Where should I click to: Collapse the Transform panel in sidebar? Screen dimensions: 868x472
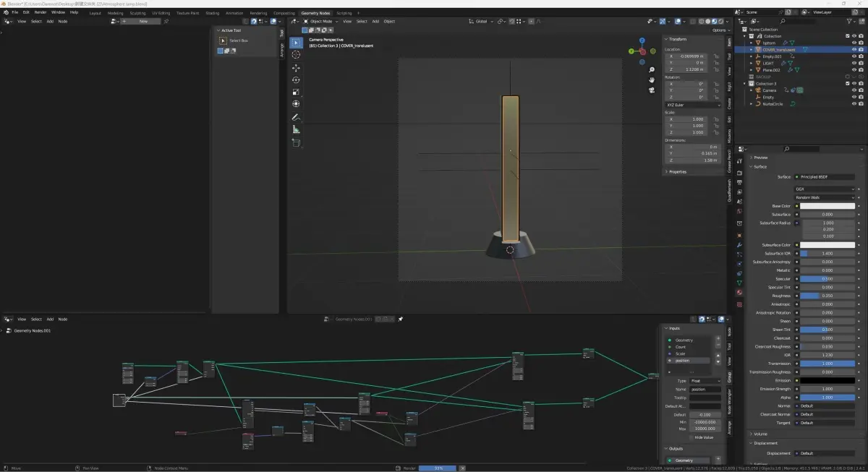pyautogui.click(x=677, y=39)
